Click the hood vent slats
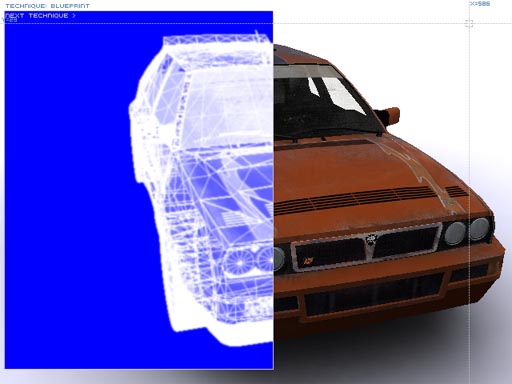512x384 pixels. click(355, 199)
